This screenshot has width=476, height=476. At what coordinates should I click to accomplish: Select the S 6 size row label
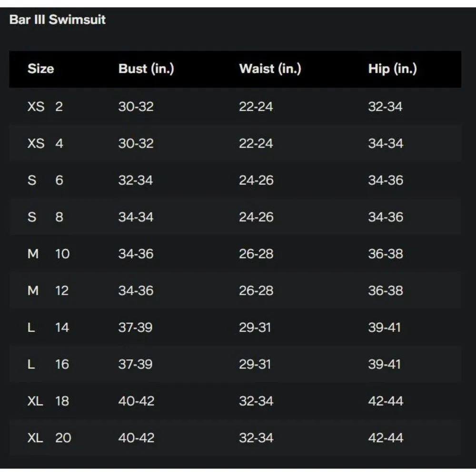(x=45, y=180)
